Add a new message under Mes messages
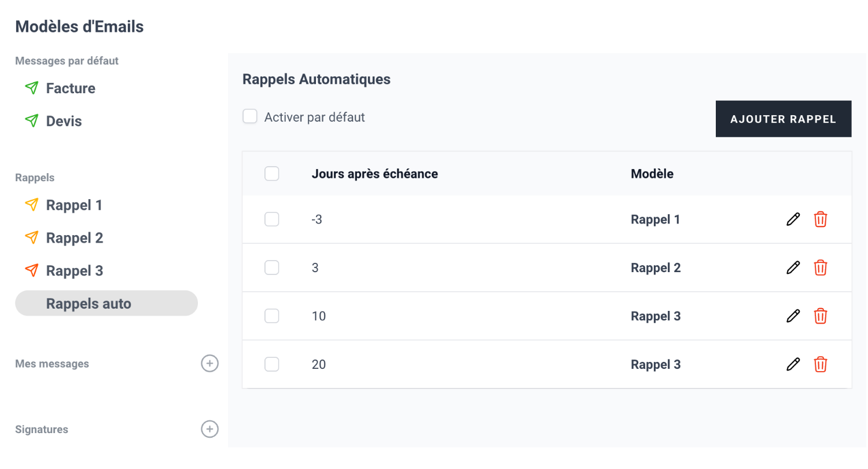Image resolution: width=868 pixels, height=469 pixels. pyautogui.click(x=209, y=364)
